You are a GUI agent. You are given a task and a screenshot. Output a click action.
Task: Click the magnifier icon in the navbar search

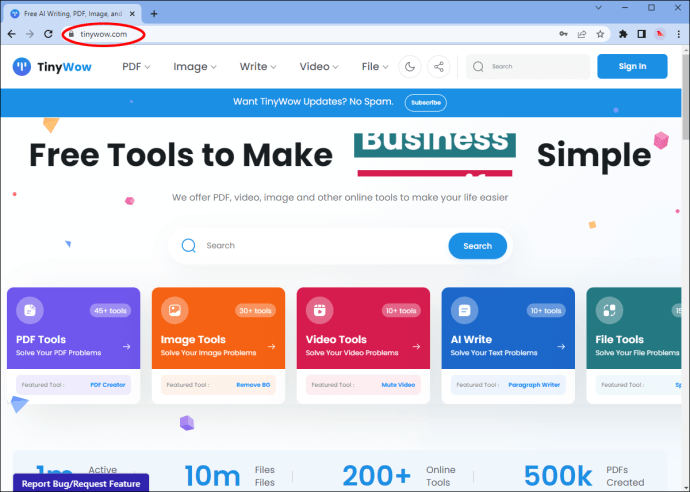click(478, 66)
